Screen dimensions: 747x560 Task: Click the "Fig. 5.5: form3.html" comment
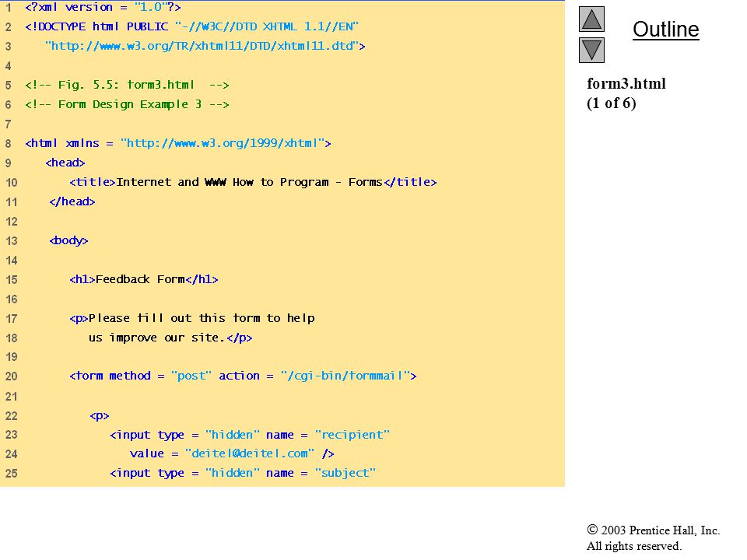127,86
